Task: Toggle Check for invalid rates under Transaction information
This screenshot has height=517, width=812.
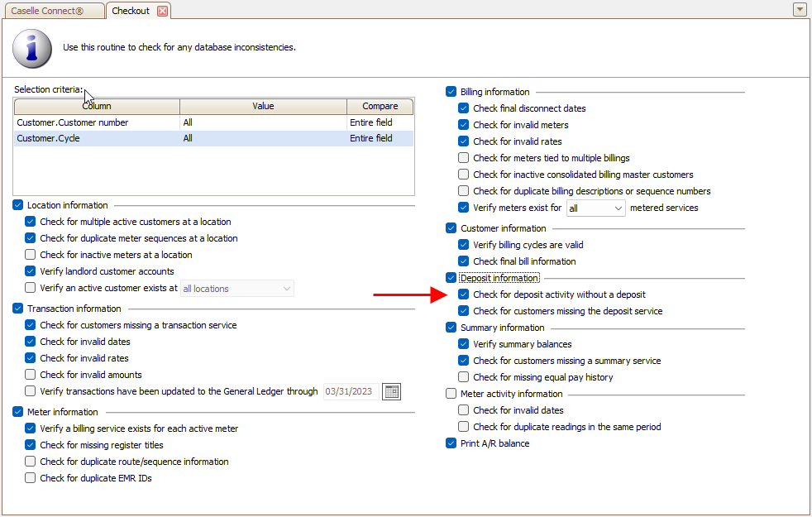Action: 31,358
